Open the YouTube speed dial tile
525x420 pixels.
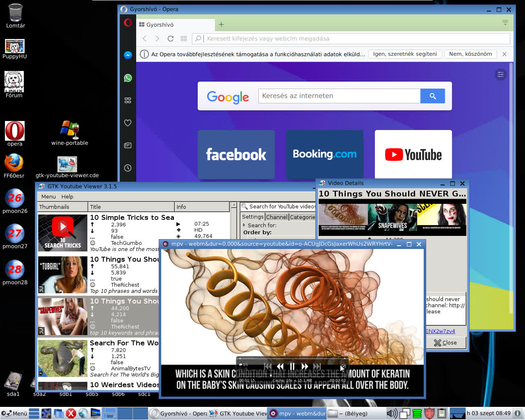click(x=413, y=154)
